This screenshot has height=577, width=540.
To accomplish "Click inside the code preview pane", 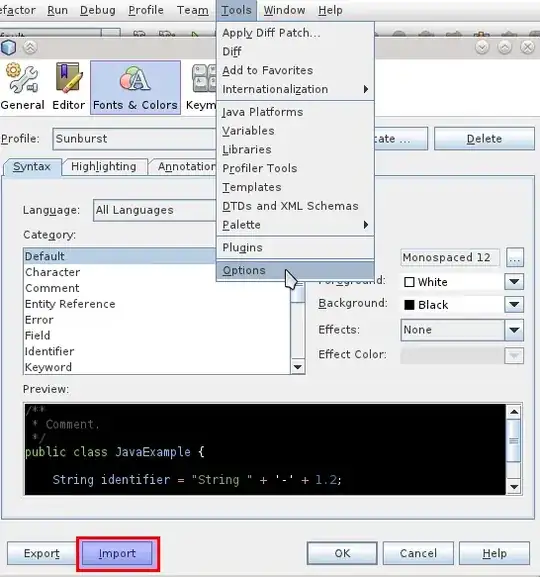I will pyautogui.click(x=265, y=449).
